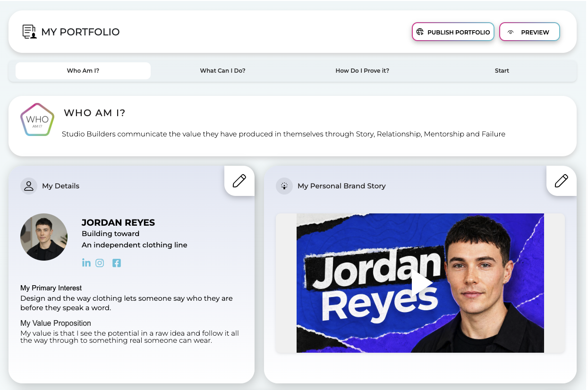
Task: Click the 'My Details' card title
Action: coord(60,186)
